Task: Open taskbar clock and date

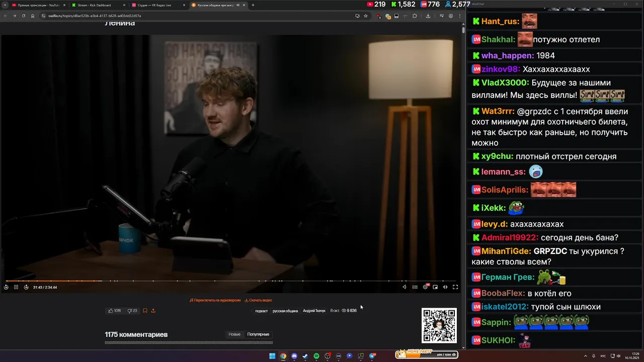Action: (632, 356)
